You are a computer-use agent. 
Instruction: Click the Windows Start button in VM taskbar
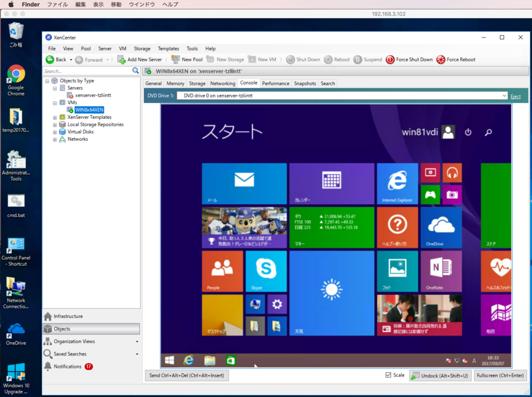(x=169, y=360)
